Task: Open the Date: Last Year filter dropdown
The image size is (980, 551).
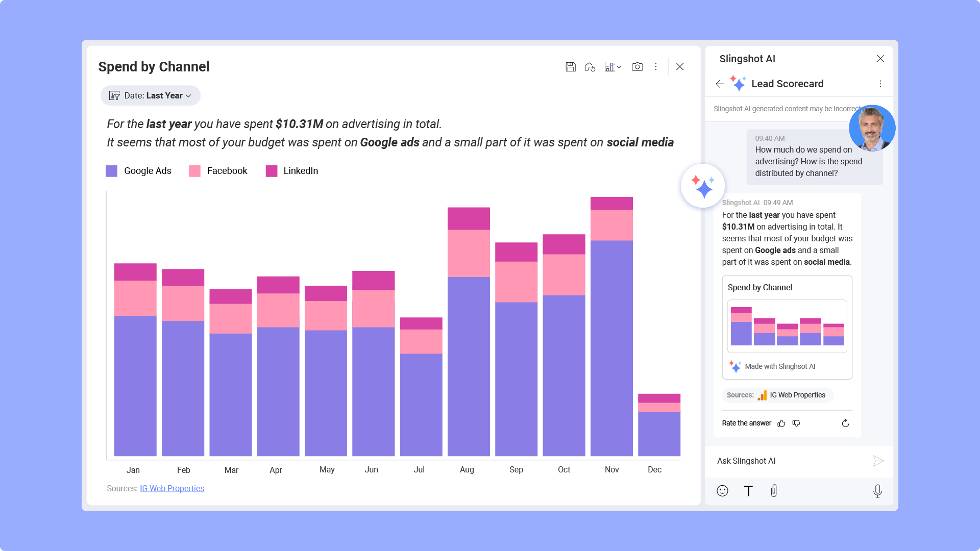Action: click(150, 95)
